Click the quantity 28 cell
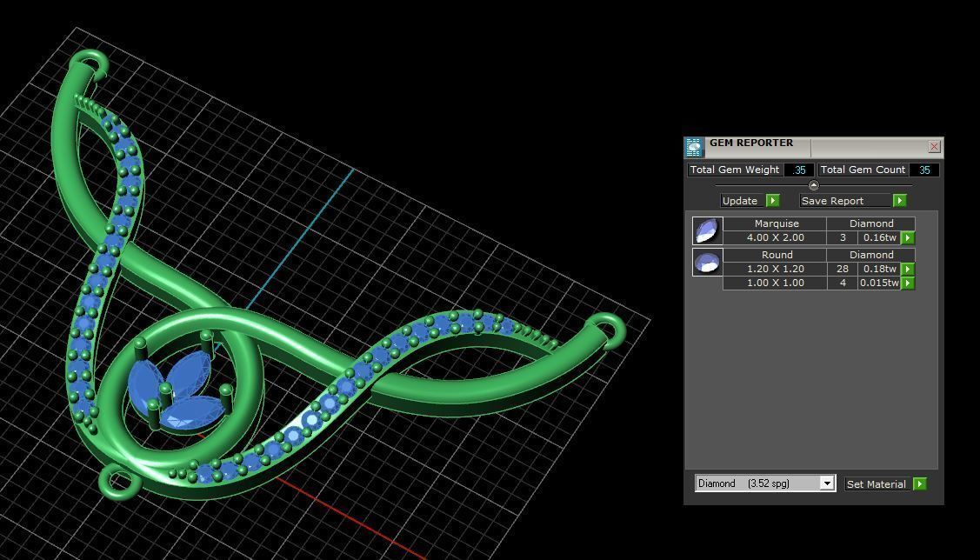This screenshot has height=560, width=980. [x=843, y=269]
